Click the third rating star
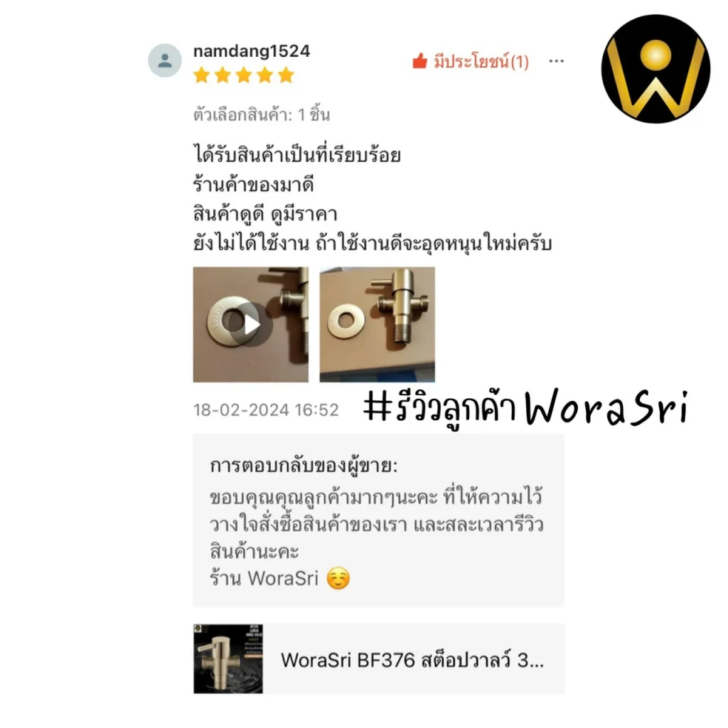 [244, 75]
